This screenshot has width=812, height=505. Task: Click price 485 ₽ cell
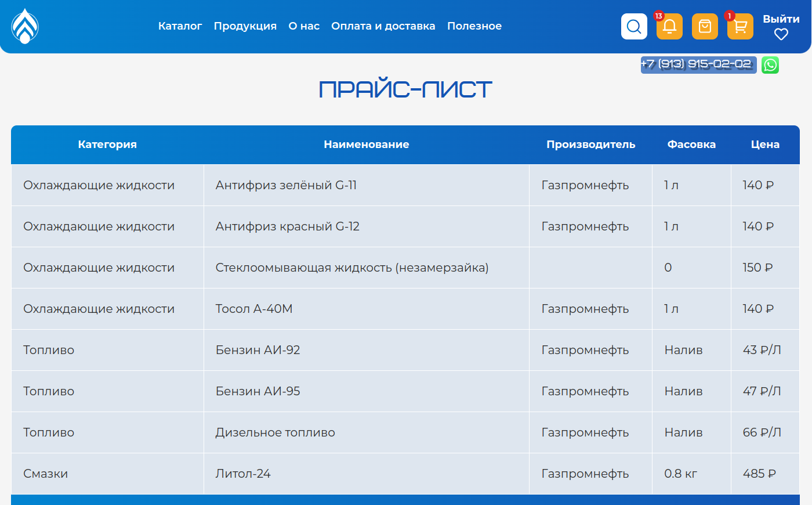coord(765,474)
